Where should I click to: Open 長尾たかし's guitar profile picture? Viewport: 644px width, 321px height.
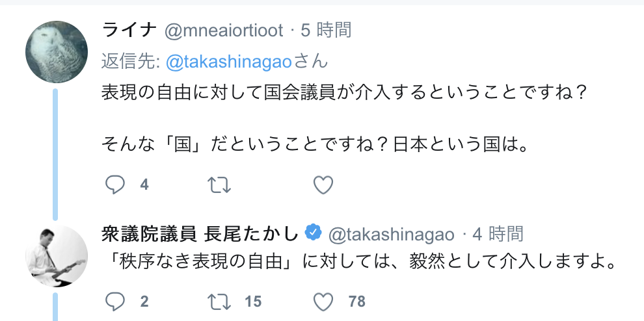56,256
